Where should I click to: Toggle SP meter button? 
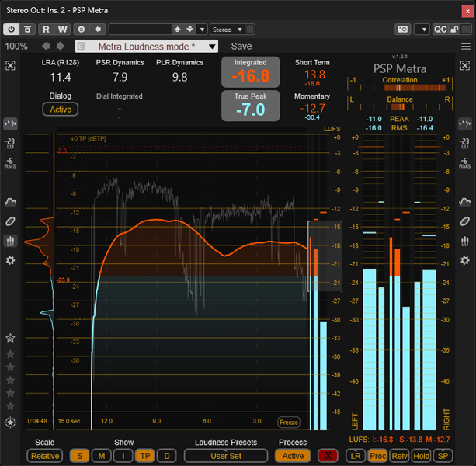point(443,456)
